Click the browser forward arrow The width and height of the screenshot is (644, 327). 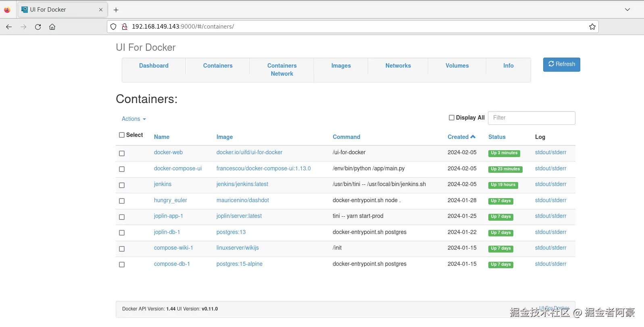click(23, 27)
